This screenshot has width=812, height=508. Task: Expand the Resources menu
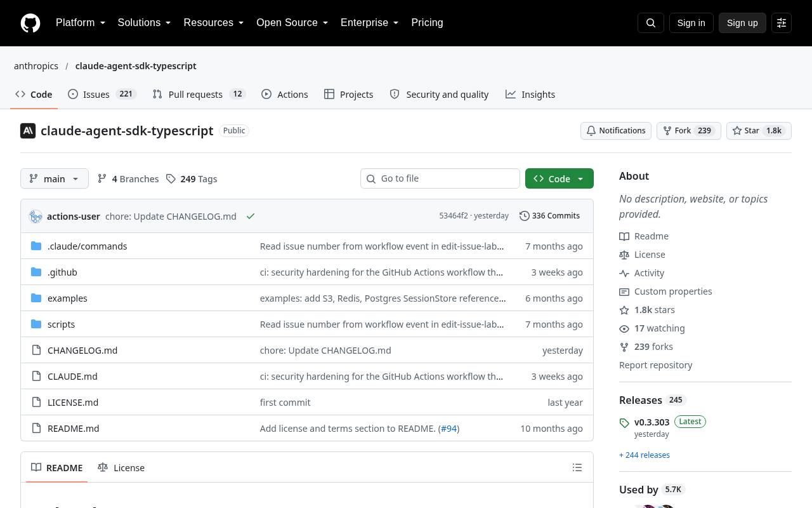[214, 23]
